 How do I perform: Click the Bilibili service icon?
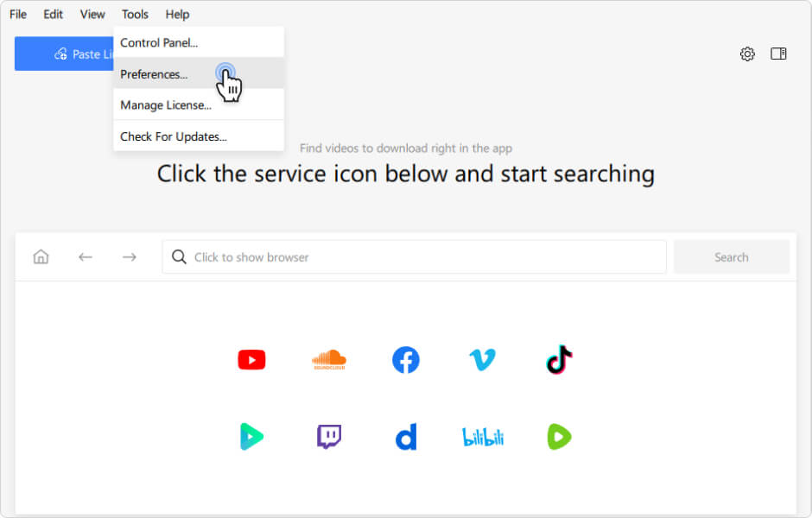(x=482, y=437)
